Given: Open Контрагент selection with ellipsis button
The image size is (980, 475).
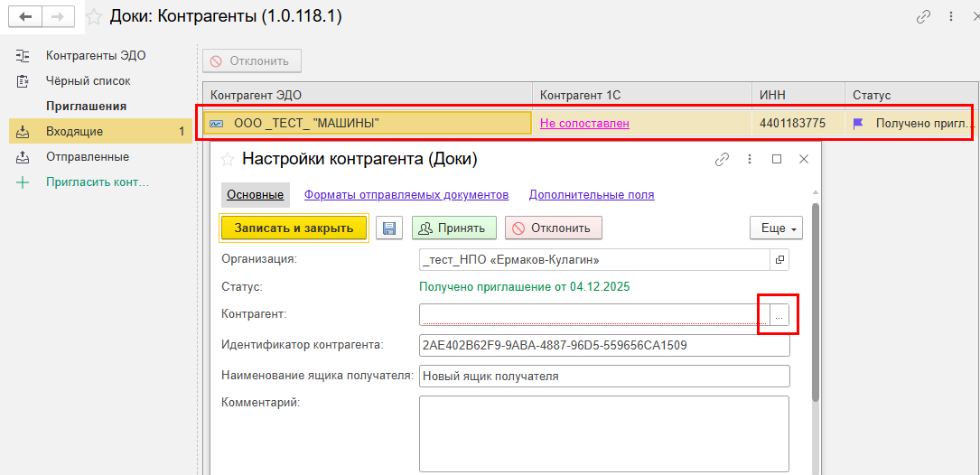Looking at the screenshot, I should [779, 315].
